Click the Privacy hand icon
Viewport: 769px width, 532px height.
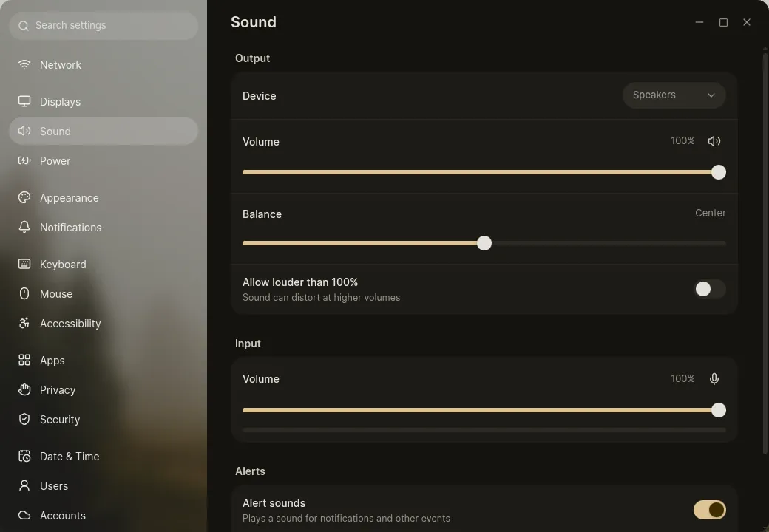[24, 389]
